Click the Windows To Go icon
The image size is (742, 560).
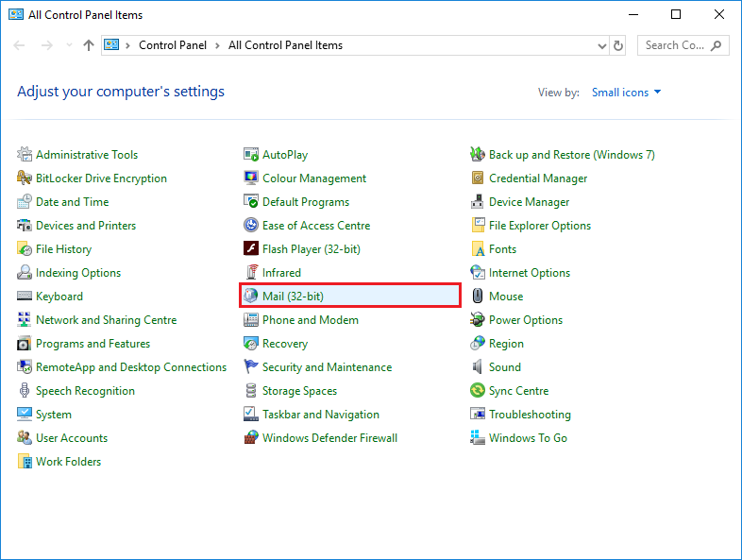tap(478, 438)
